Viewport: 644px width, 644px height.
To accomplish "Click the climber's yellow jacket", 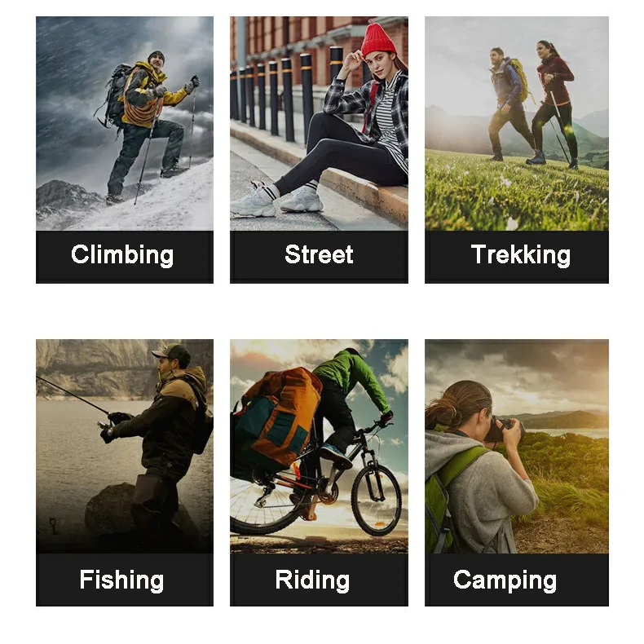I will (152, 91).
